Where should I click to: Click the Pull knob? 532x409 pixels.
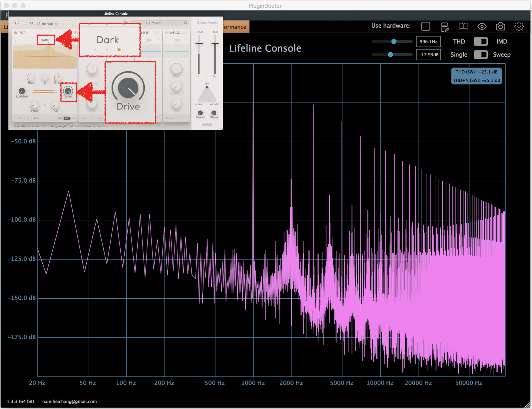[55, 105]
